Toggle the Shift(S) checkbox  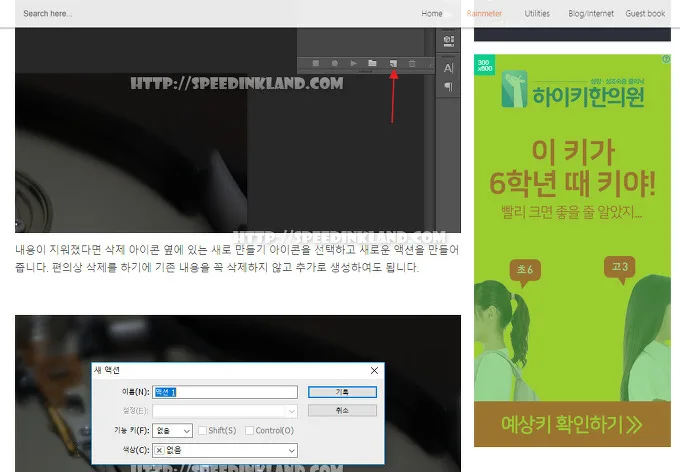[202, 430]
